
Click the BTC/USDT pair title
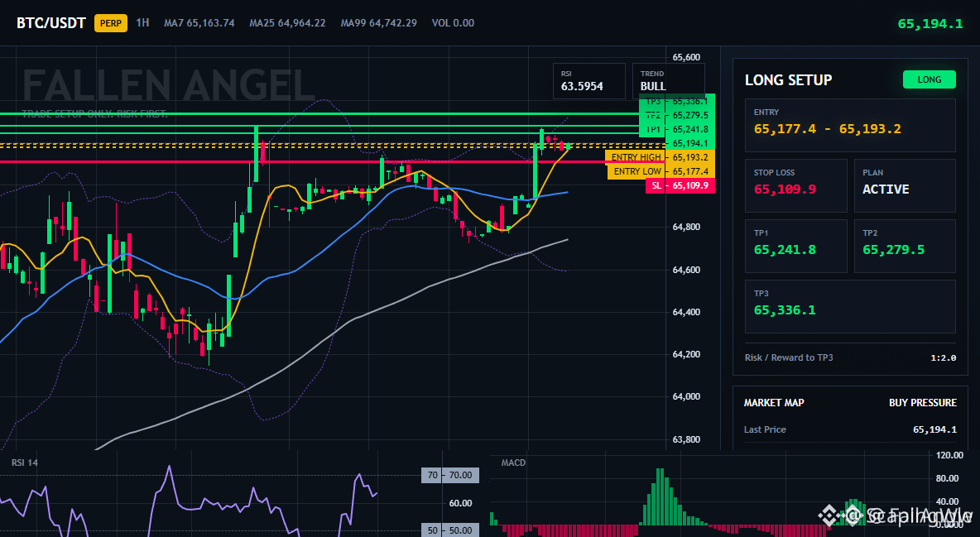[x=51, y=23]
